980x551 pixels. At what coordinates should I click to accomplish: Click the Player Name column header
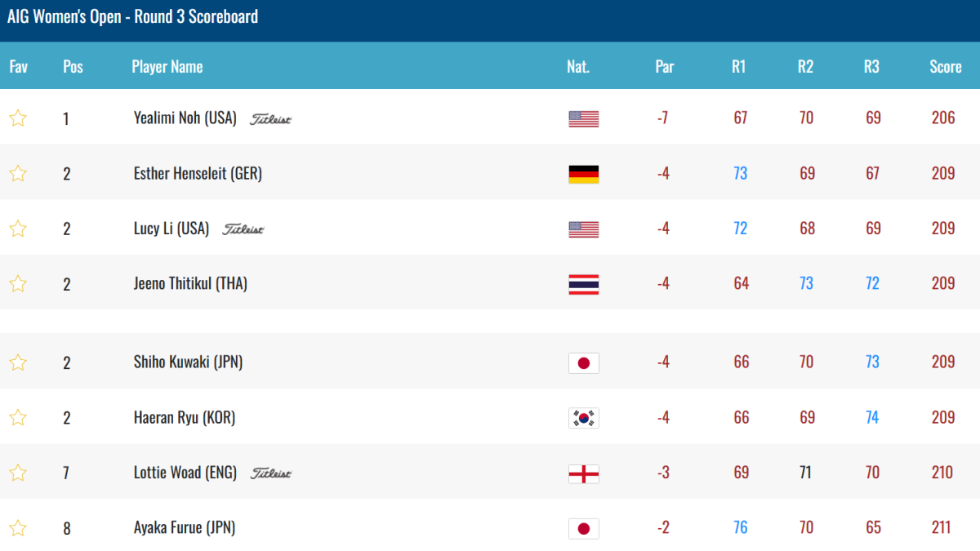(x=167, y=67)
